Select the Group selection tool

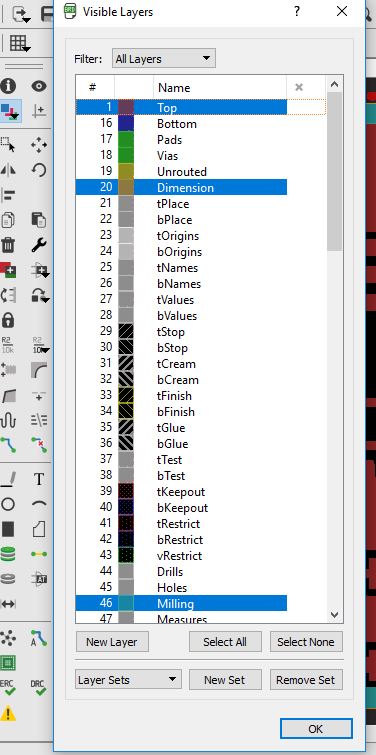click(x=8, y=144)
